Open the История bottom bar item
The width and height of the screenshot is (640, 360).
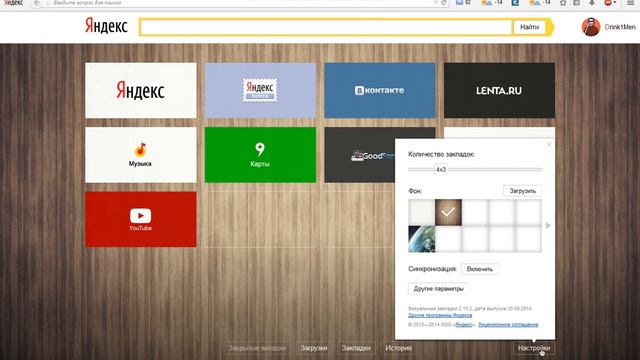click(x=398, y=348)
